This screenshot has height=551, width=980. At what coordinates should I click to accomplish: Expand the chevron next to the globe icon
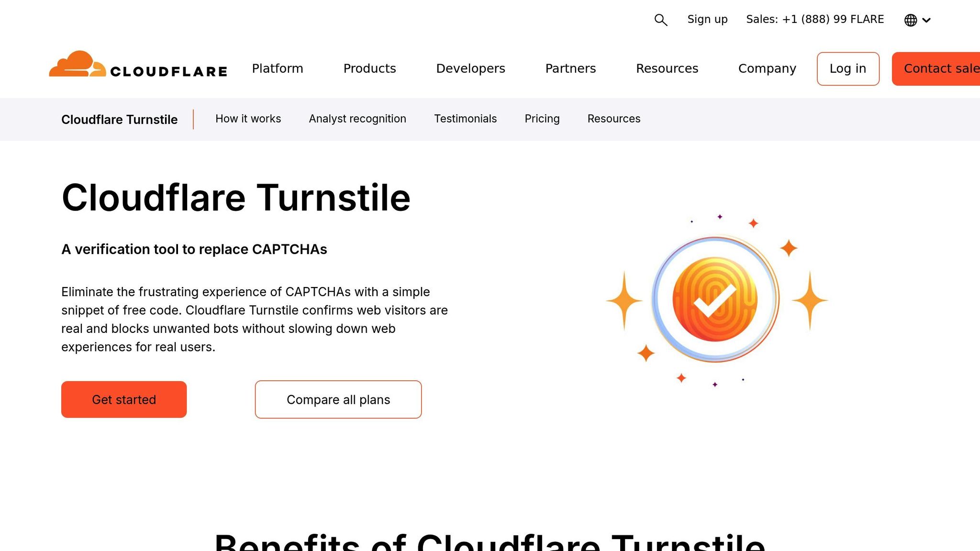[927, 21]
